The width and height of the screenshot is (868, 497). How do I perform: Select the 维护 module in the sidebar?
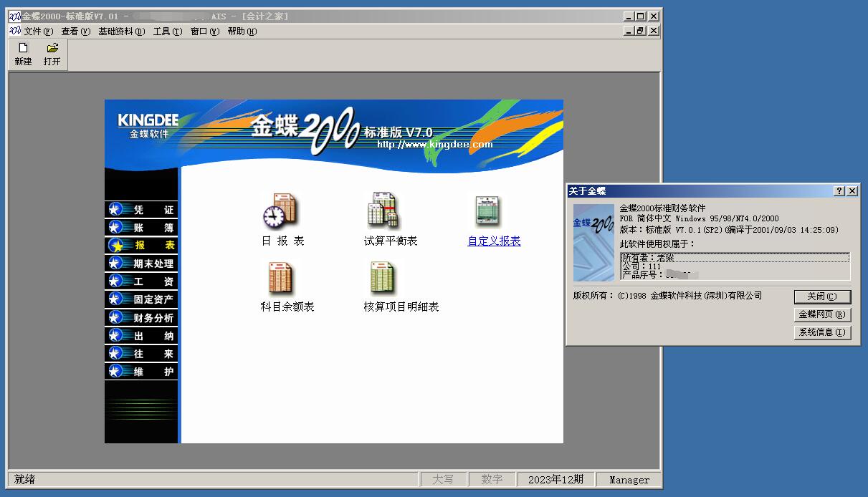pos(141,372)
